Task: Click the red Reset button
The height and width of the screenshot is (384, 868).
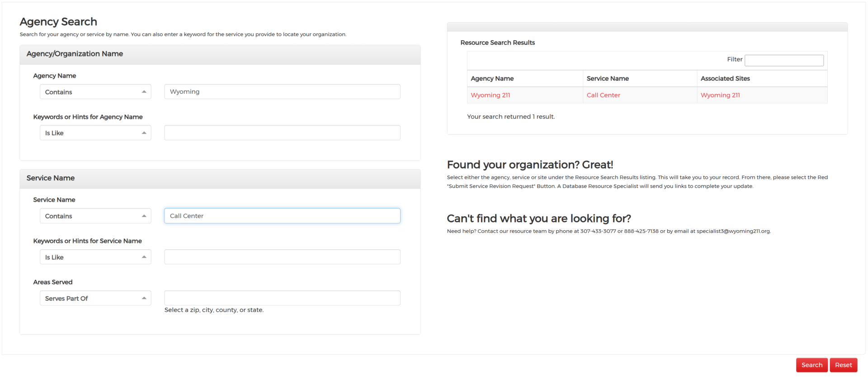Action: coord(844,365)
